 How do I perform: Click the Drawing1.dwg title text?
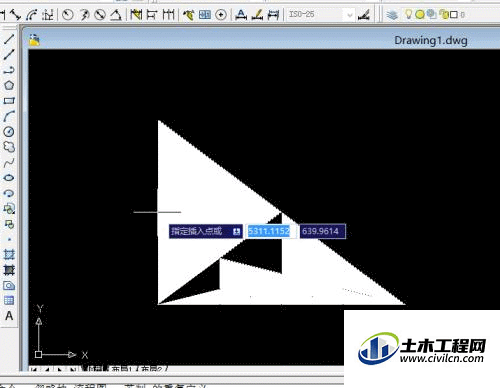click(x=431, y=40)
